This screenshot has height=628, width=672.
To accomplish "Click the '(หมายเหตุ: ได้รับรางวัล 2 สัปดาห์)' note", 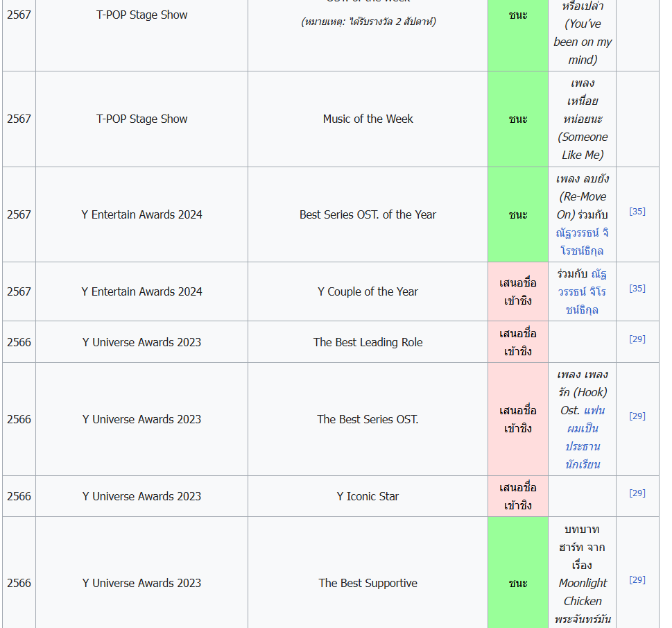I will 368,22.
